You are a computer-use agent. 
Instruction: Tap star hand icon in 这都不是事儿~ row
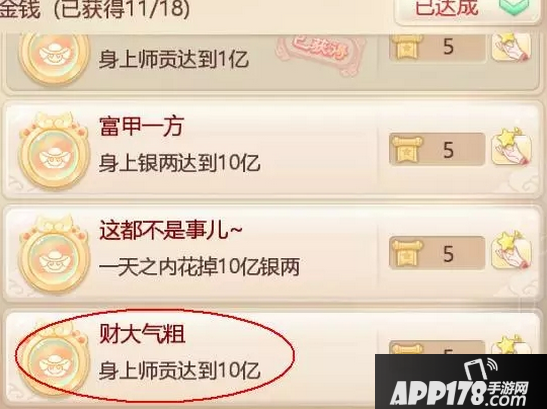511,251
